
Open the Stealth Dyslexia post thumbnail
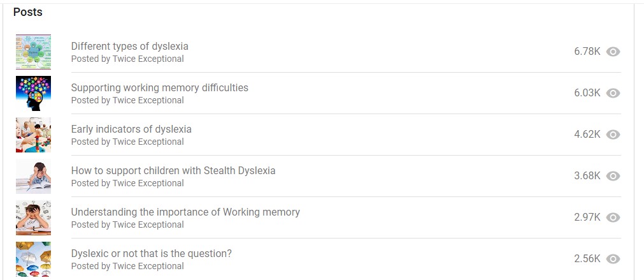[x=33, y=176]
